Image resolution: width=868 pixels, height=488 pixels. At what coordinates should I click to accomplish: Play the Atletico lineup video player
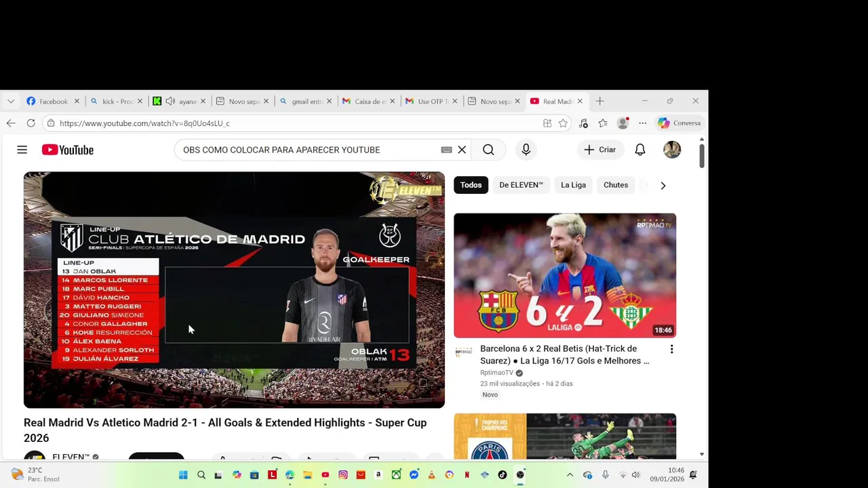234,289
